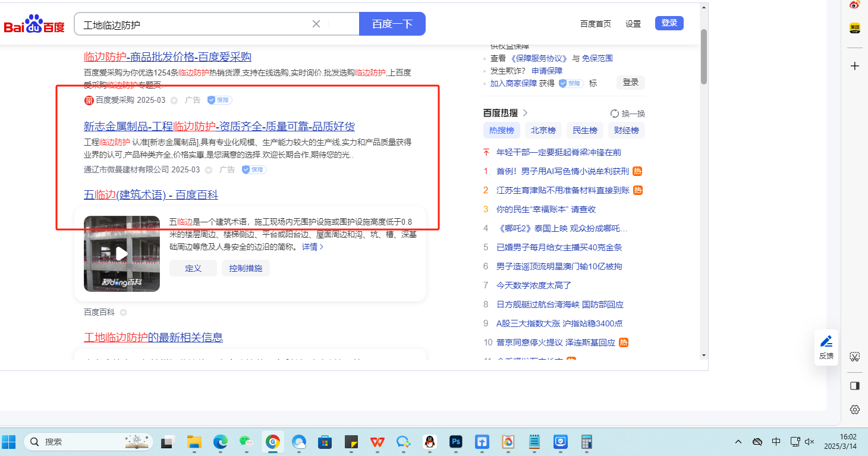Click the plus icon in the sidebar

point(855,66)
